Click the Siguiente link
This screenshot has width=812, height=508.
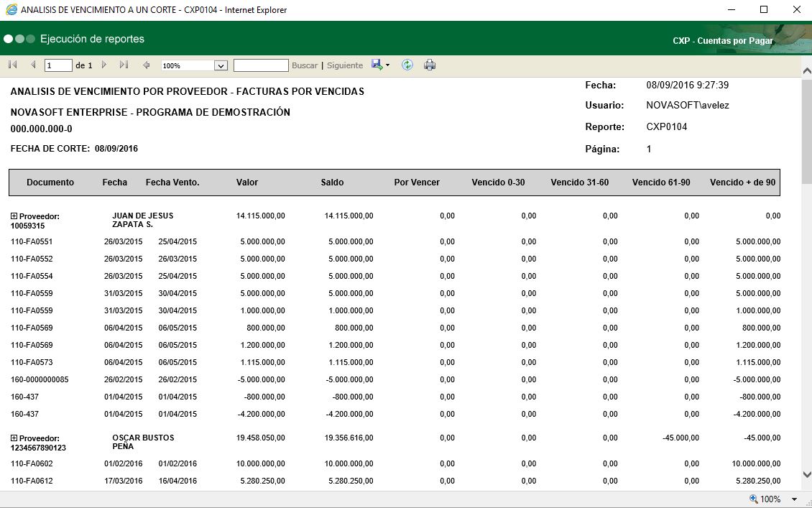click(x=345, y=65)
